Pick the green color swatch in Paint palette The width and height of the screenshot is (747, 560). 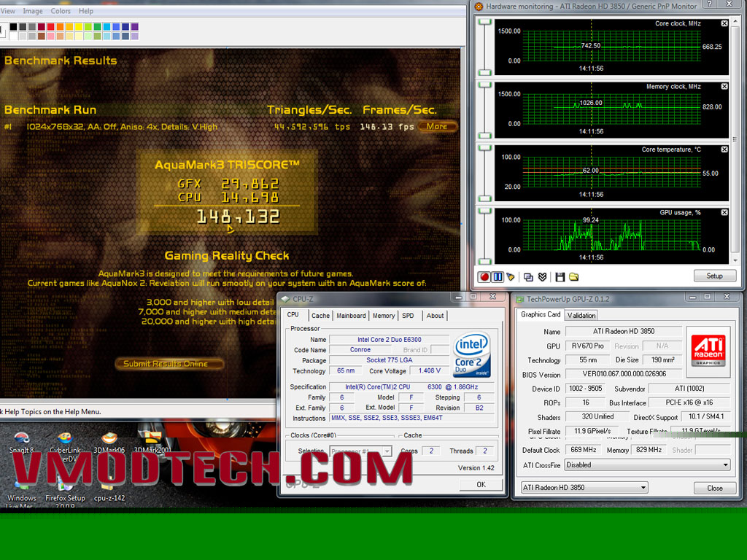[x=98, y=27]
